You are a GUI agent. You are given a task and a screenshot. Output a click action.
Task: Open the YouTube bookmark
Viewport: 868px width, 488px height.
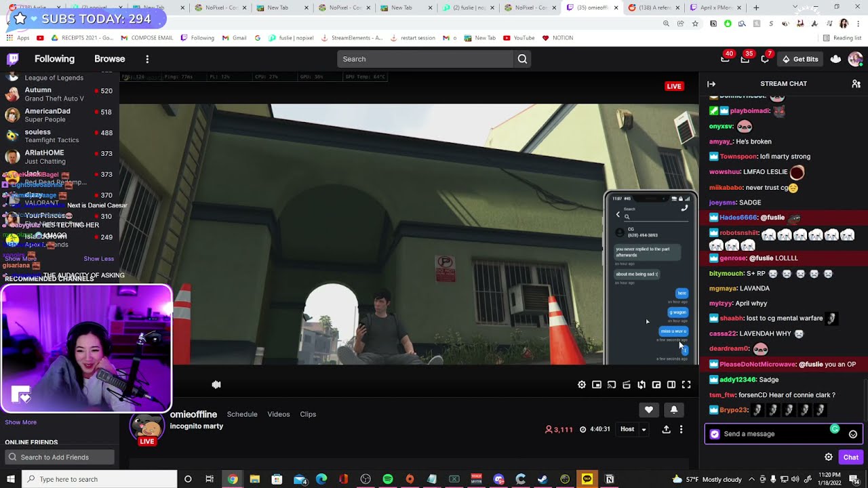pos(519,38)
